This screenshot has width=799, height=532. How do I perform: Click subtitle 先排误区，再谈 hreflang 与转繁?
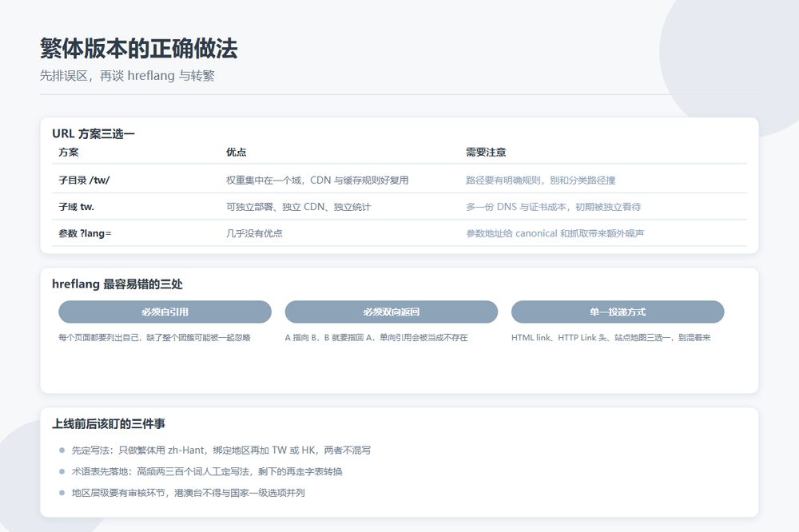pyautogui.click(x=127, y=76)
